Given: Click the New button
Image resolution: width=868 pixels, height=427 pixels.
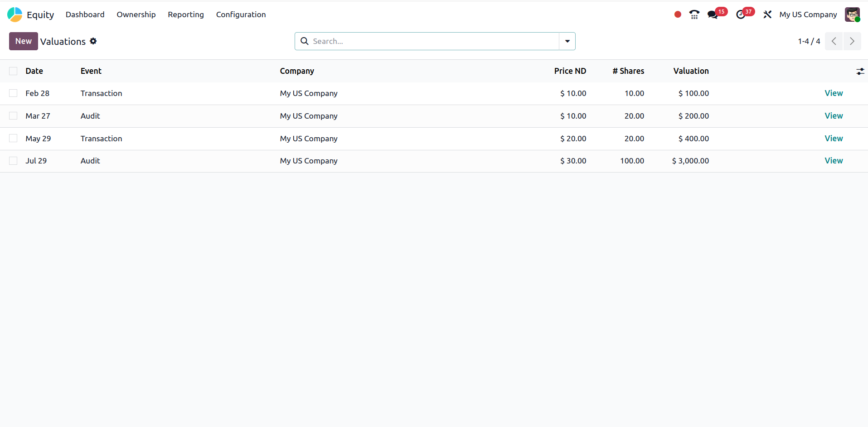Looking at the screenshot, I should (x=23, y=41).
